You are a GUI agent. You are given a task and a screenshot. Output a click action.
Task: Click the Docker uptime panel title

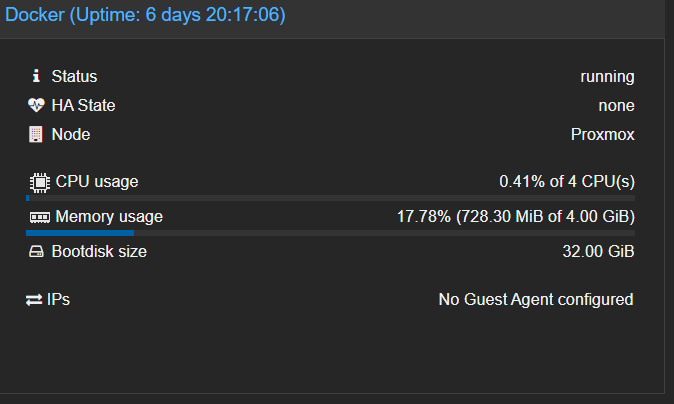(x=146, y=15)
